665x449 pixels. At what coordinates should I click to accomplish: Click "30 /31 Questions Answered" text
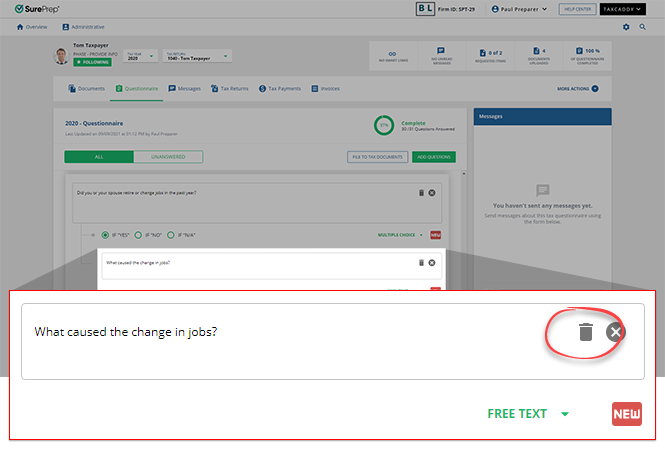click(428, 129)
